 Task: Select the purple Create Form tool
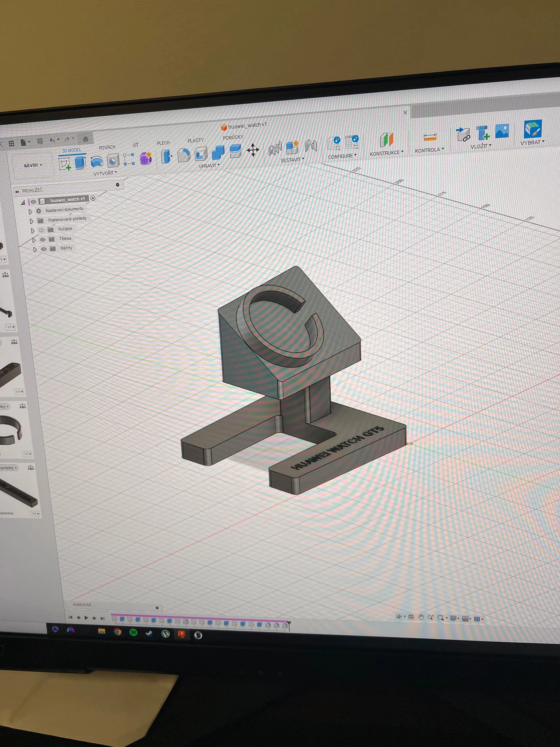(x=146, y=158)
